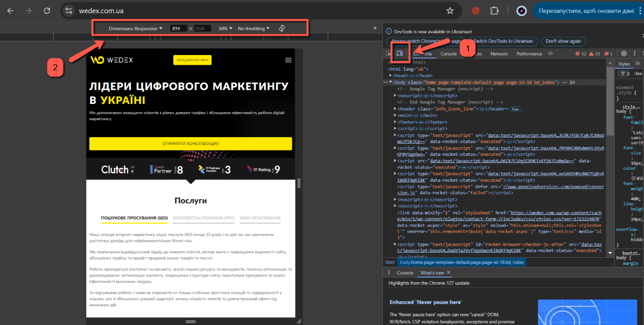The image size is (644, 325).
Task: Click the gray color swatch in Styles
Action: pos(633,178)
